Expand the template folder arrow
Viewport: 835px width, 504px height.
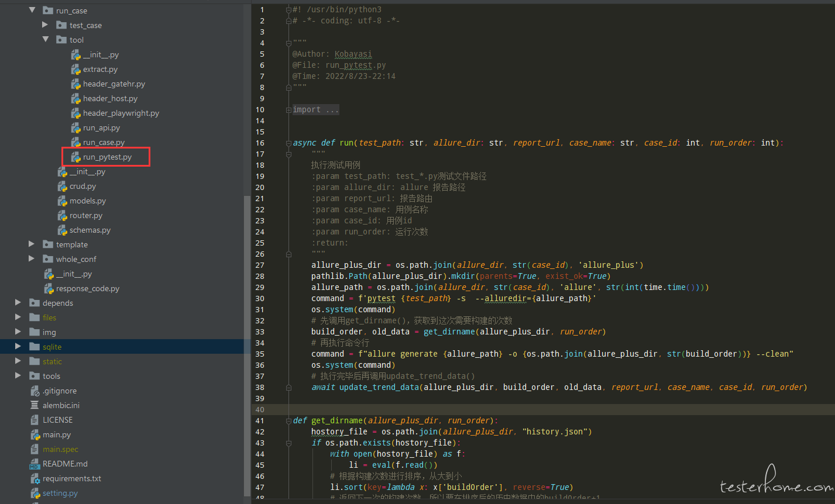coord(32,244)
